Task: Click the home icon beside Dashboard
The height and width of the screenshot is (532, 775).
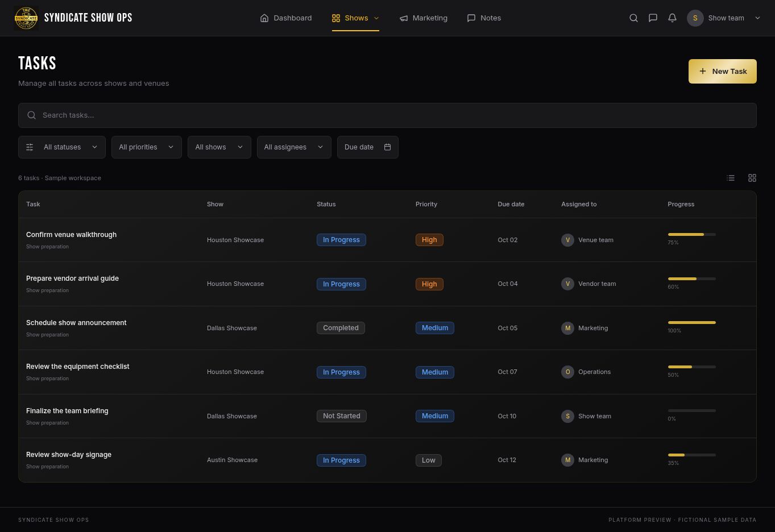Action: 264,18
